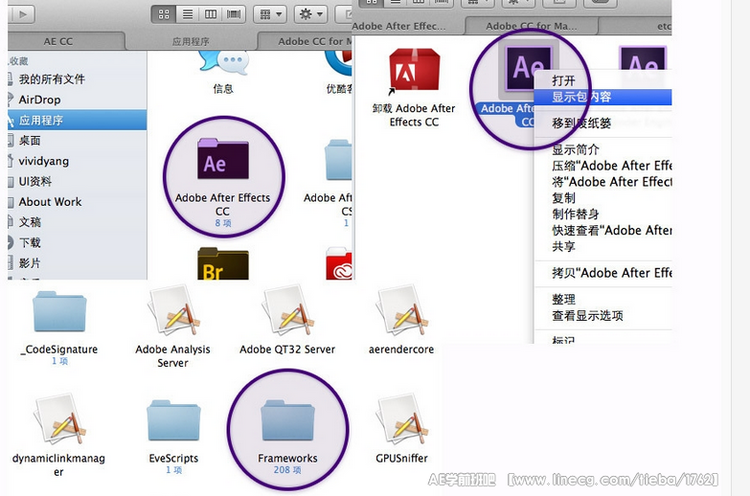Open the Adobe After Effects CC folder

pyautogui.click(x=223, y=159)
